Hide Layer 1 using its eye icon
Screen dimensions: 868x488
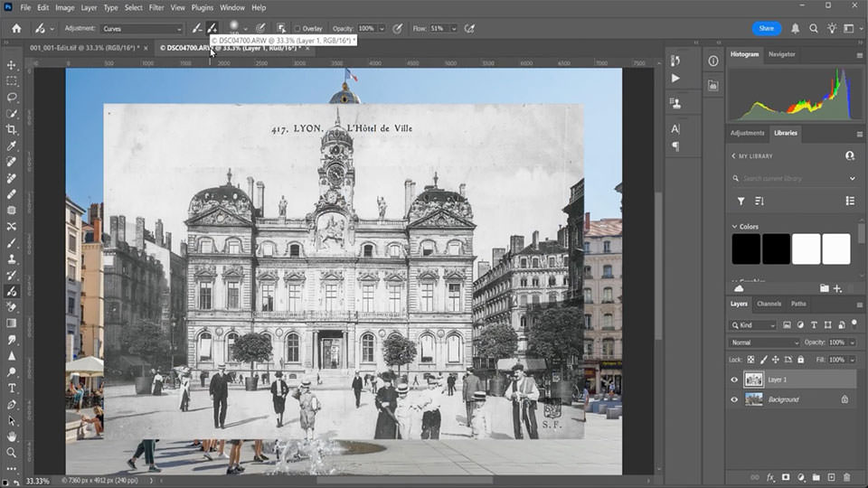734,380
